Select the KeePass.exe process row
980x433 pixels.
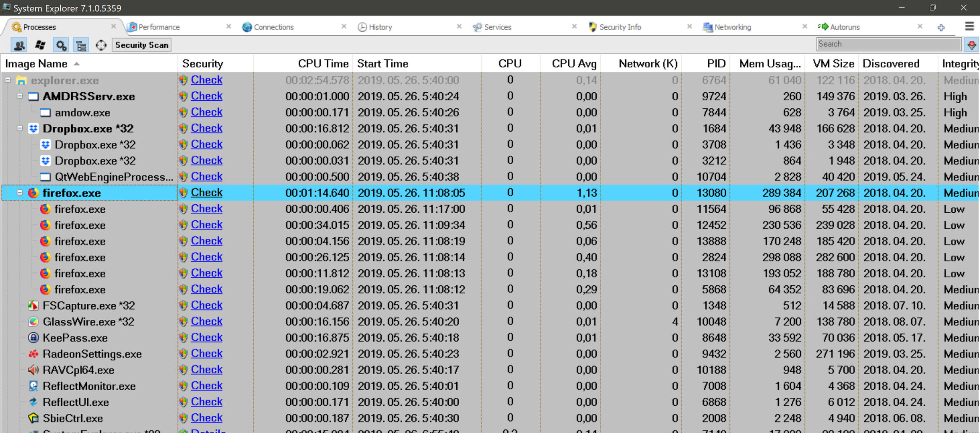pyautogui.click(x=490, y=338)
